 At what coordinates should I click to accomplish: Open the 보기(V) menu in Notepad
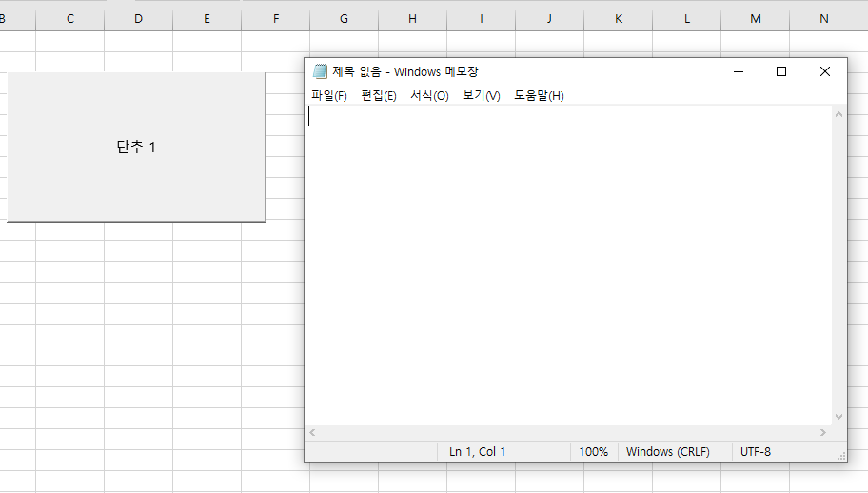tap(481, 96)
